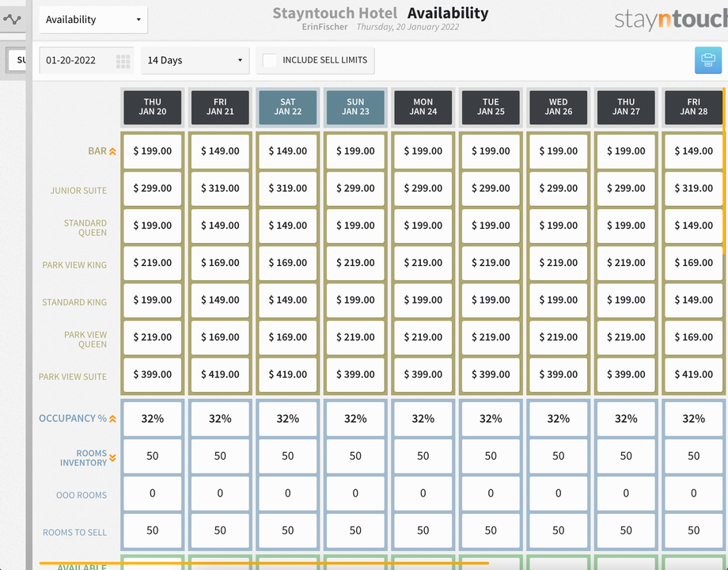Click Park View King $169.00 for Fri Jan 21
This screenshot has width=728, height=570.
click(x=220, y=263)
